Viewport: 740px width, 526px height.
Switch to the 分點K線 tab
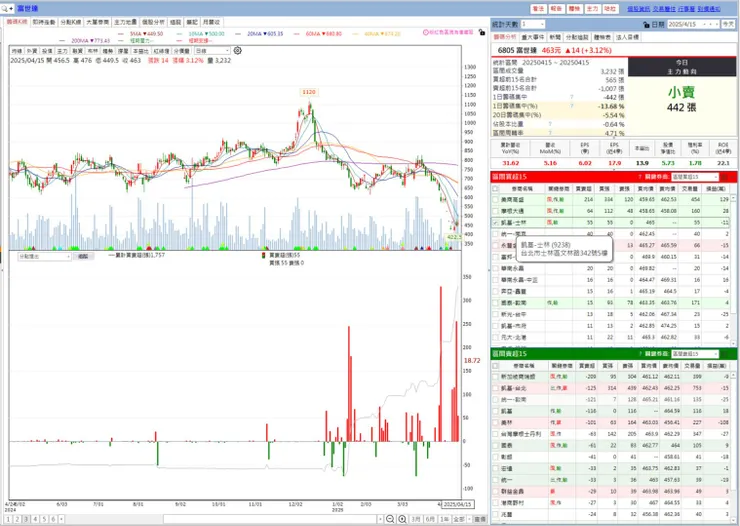coord(70,22)
